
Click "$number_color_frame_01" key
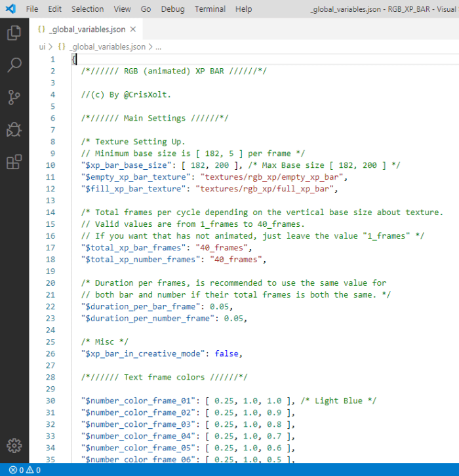pos(138,401)
